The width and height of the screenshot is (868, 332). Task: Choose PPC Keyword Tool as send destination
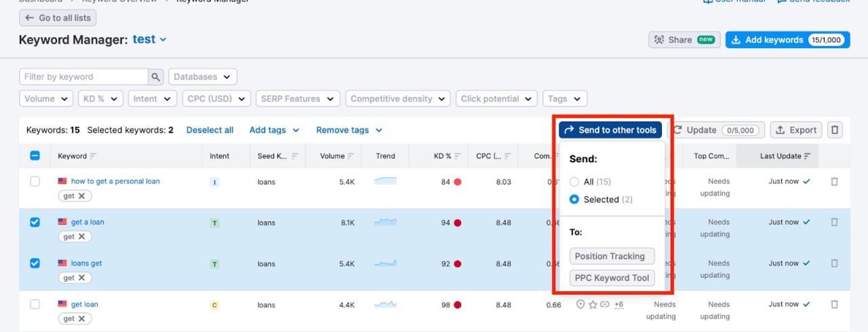[612, 278]
